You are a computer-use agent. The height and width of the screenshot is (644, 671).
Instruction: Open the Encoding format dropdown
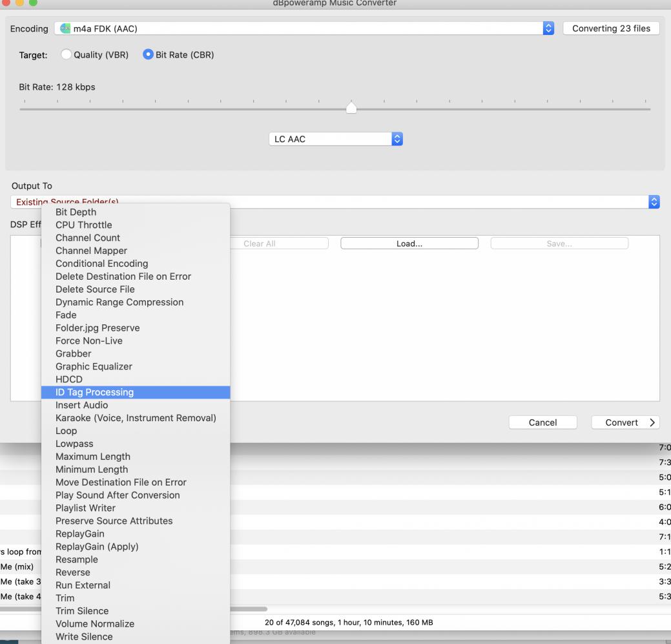[x=549, y=29]
